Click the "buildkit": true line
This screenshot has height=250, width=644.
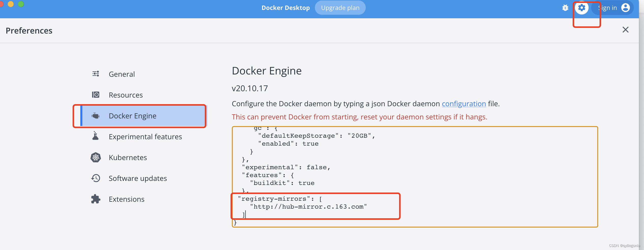point(282,183)
